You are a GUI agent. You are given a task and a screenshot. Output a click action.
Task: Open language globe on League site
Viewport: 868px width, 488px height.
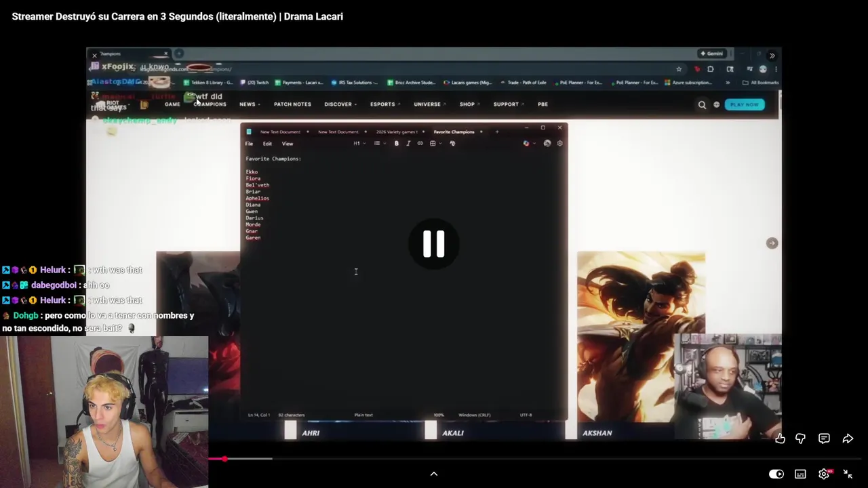716,104
